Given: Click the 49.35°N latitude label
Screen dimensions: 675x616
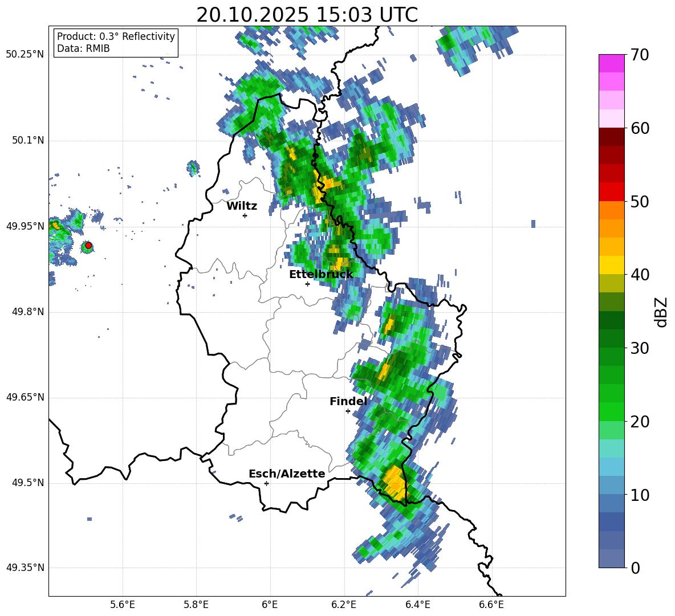Looking at the screenshot, I should click(25, 568).
